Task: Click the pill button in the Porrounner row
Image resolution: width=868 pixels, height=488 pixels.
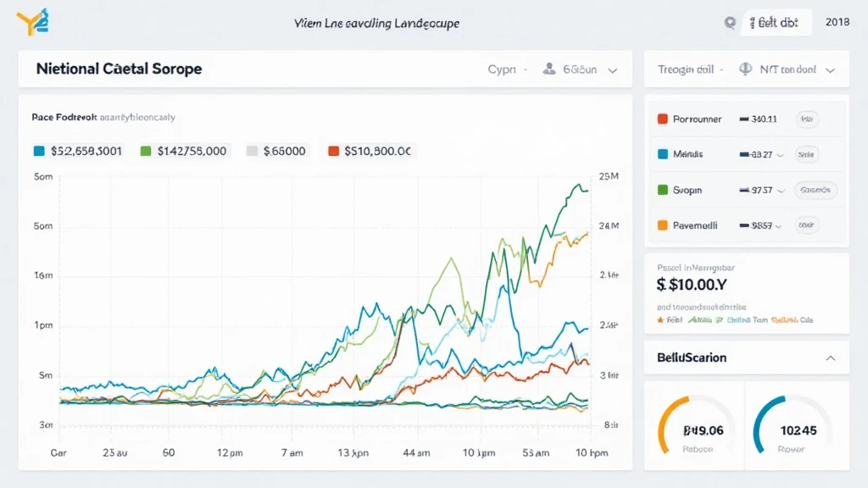Action: point(806,119)
